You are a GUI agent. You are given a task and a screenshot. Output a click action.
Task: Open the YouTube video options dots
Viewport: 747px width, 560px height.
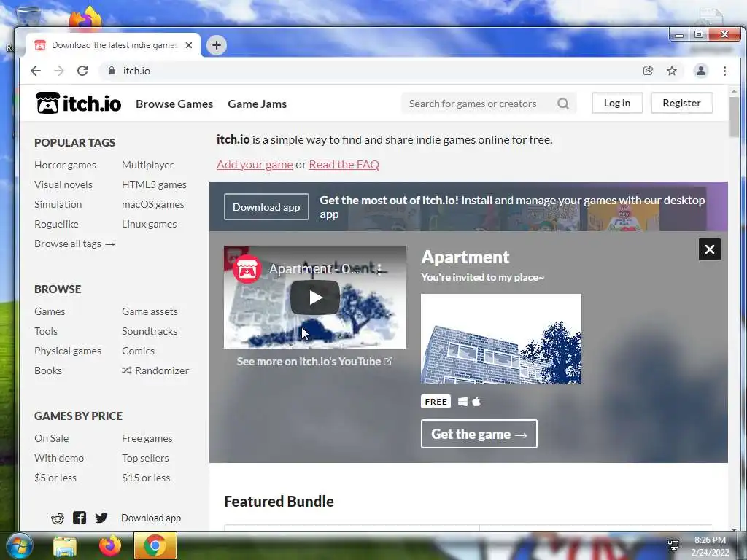point(379,270)
